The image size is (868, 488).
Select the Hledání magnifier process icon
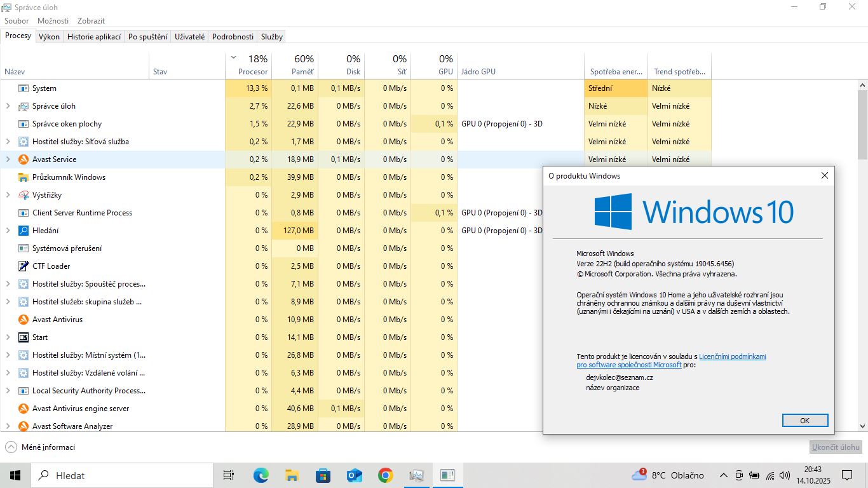coord(24,231)
